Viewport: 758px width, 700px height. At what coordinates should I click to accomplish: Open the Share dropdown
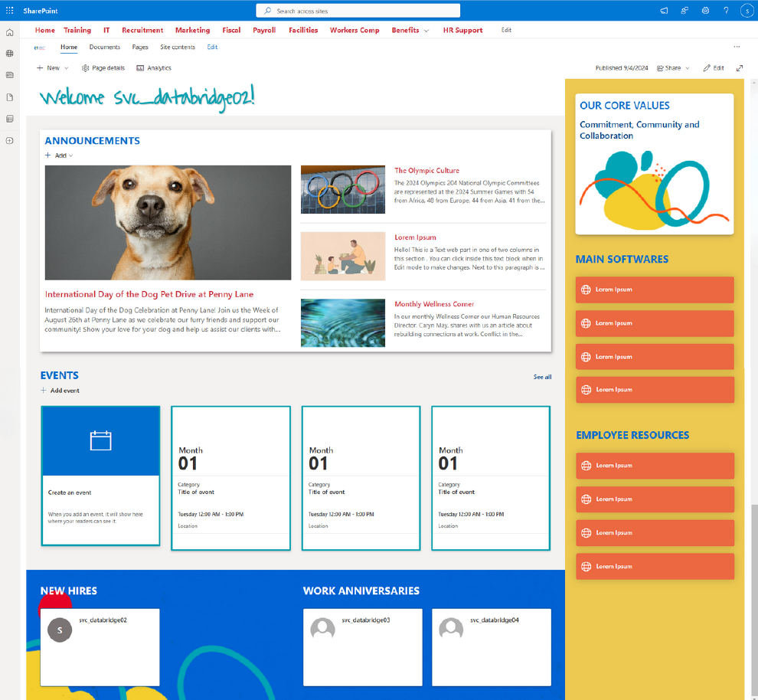pos(673,68)
